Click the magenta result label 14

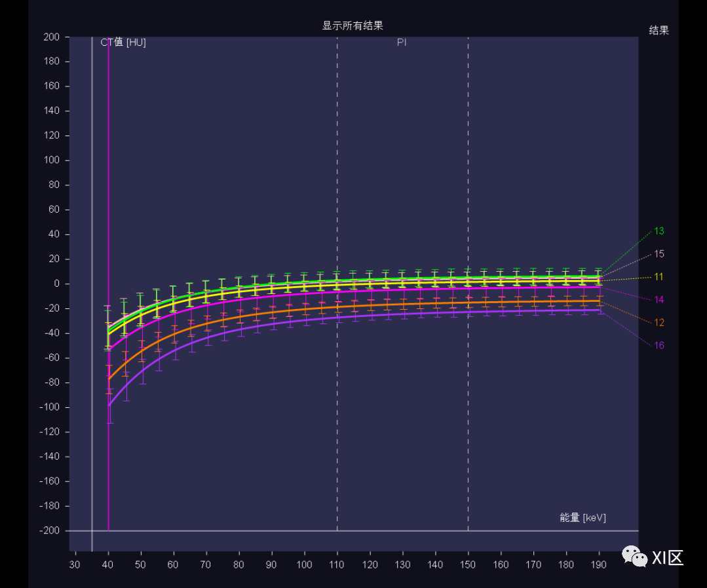pyautogui.click(x=659, y=300)
